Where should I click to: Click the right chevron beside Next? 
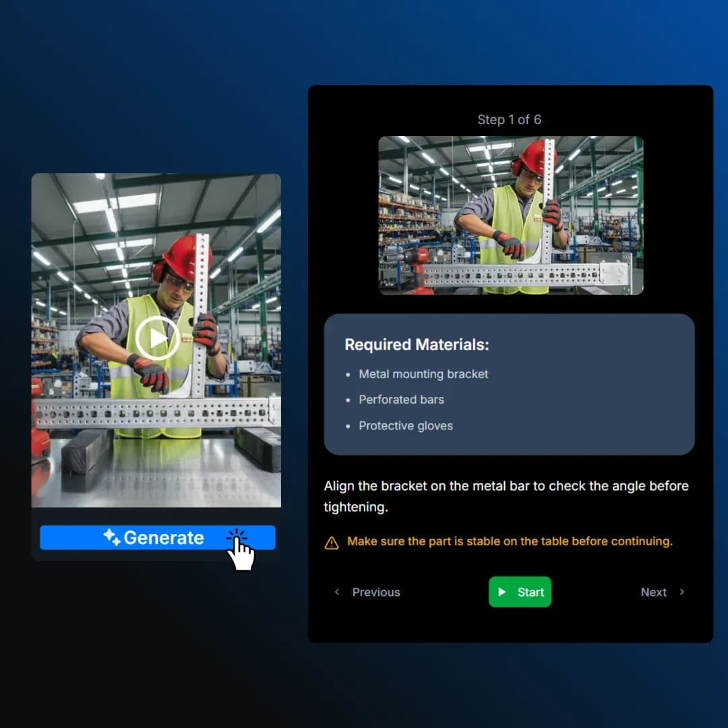click(x=682, y=592)
